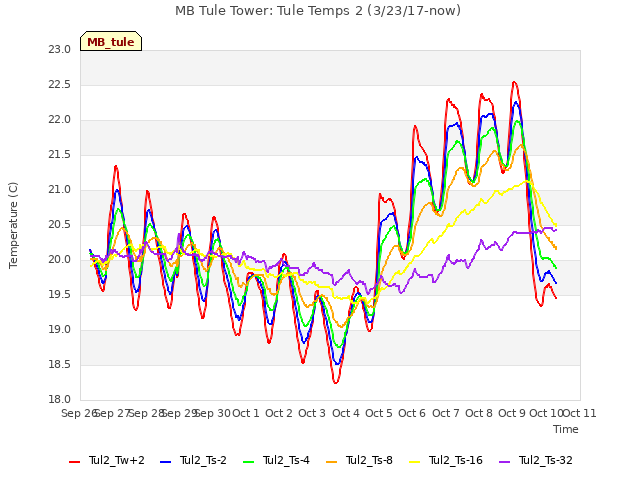Screen dimensions: 640x480
Task: Click the orange Tul2_Ts-8 legend swatch
Action: [332, 462]
